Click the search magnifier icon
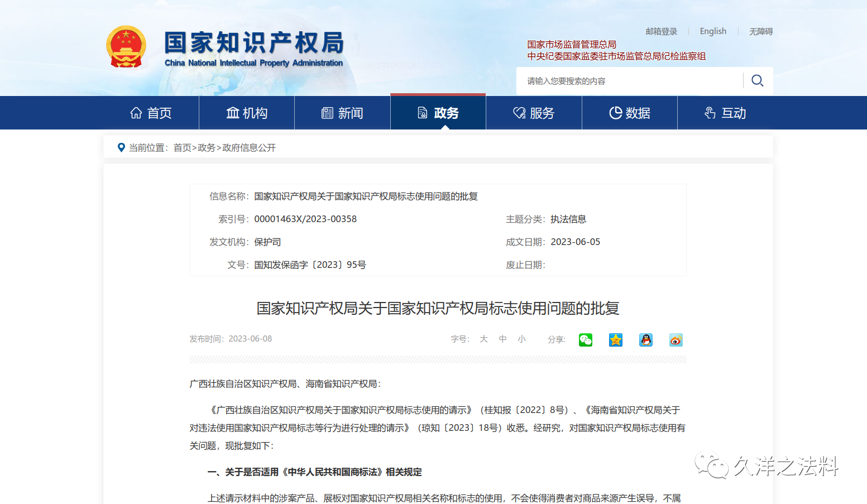 tap(757, 81)
